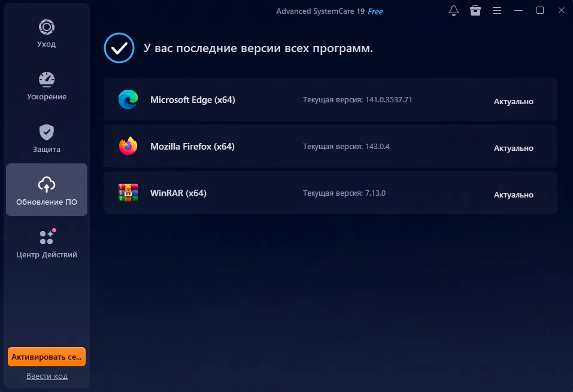Click Актуально status for Mozilla Firefox

point(514,148)
